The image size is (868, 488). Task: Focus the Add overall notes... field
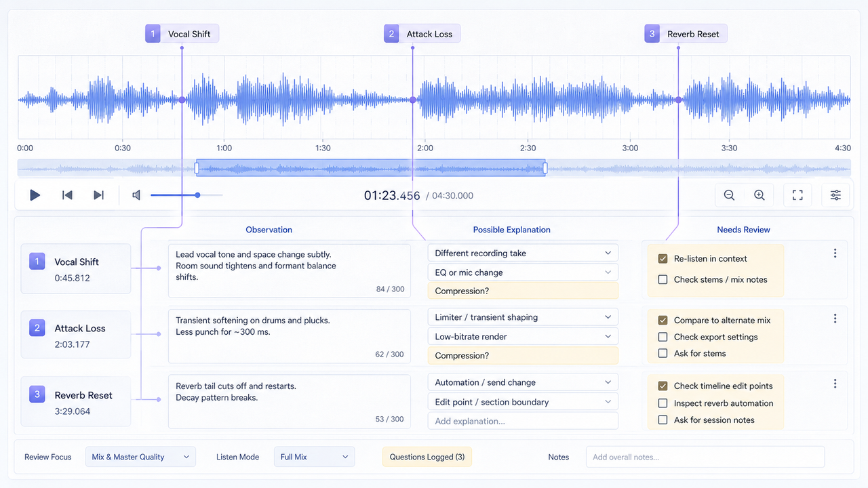pos(705,457)
